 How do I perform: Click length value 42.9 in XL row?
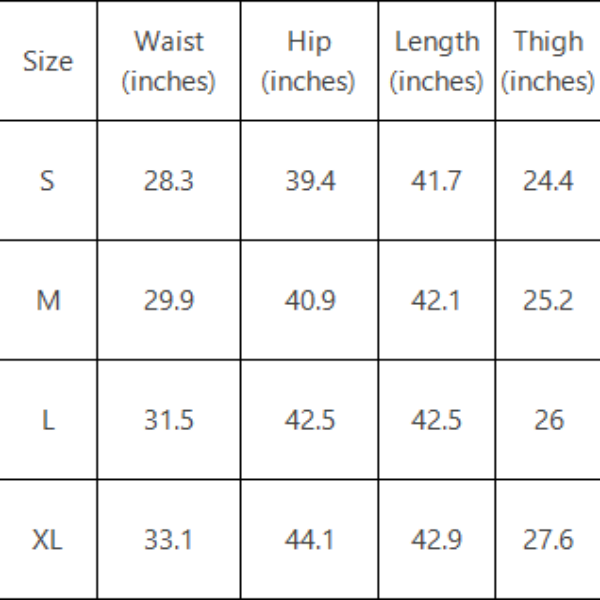(x=436, y=540)
